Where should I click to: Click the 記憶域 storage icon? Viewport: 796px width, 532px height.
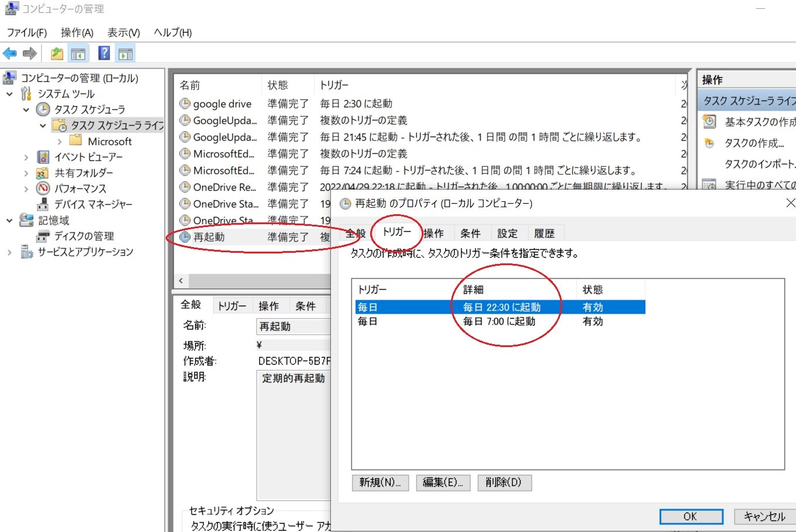(x=26, y=220)
